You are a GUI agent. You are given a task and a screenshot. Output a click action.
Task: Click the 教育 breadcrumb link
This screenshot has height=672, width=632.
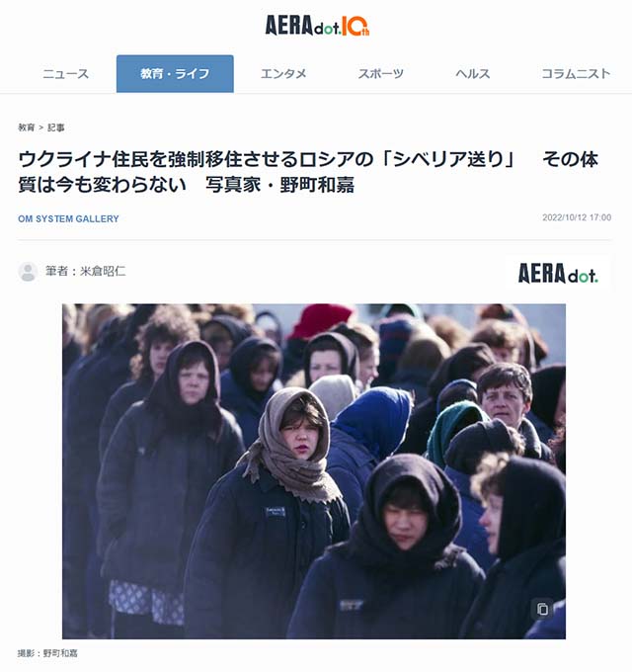[x=26, y=127]
